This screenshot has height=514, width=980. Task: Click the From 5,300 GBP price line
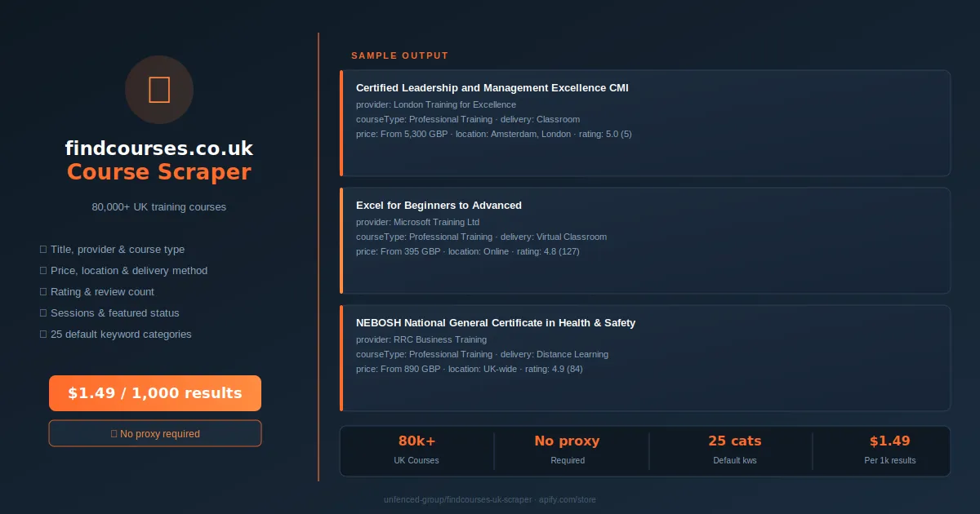click(x=494, y=134)
